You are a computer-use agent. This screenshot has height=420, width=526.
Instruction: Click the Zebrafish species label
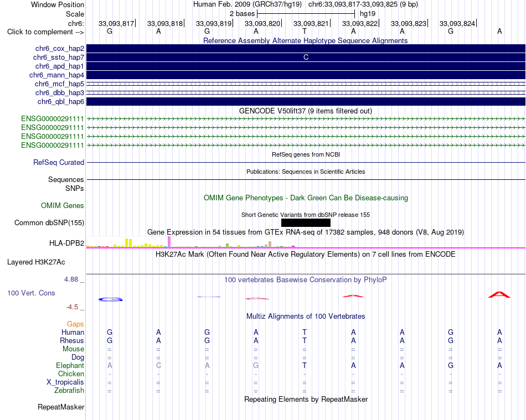[x=69, y=391]
